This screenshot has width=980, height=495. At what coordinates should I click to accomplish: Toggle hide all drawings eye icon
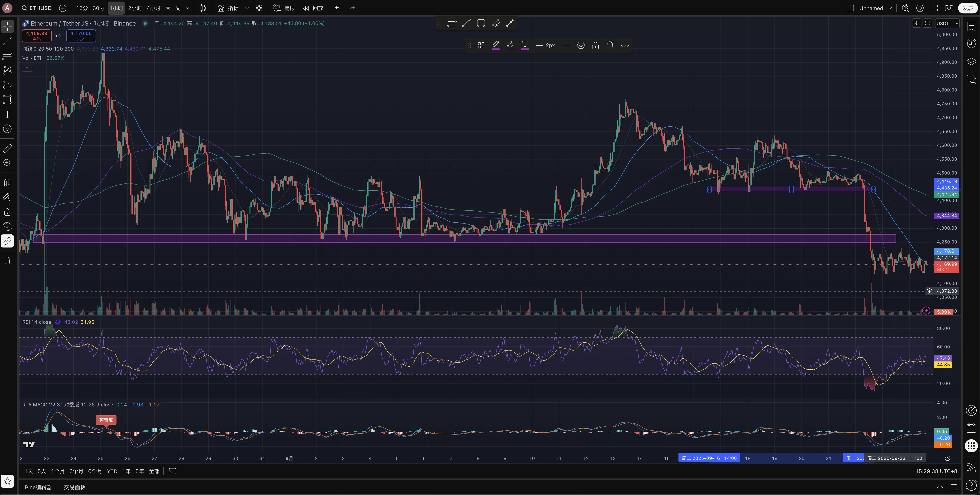pos(7,226)
